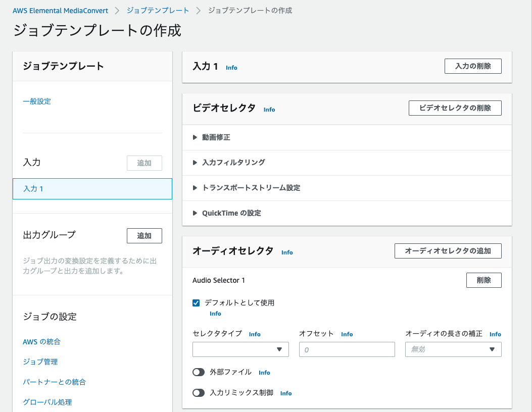Add an output group via 追加 button
The image size is (532, 412).
pos(144,235)
